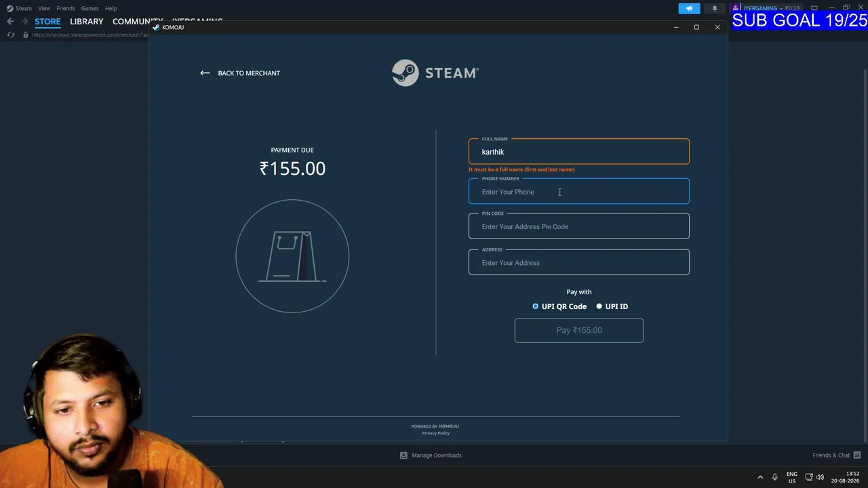Click the Steam logo in the Komoju checkout header
Image resolution: width=868 pixels, height=488 pixels.
click(435, 73)
